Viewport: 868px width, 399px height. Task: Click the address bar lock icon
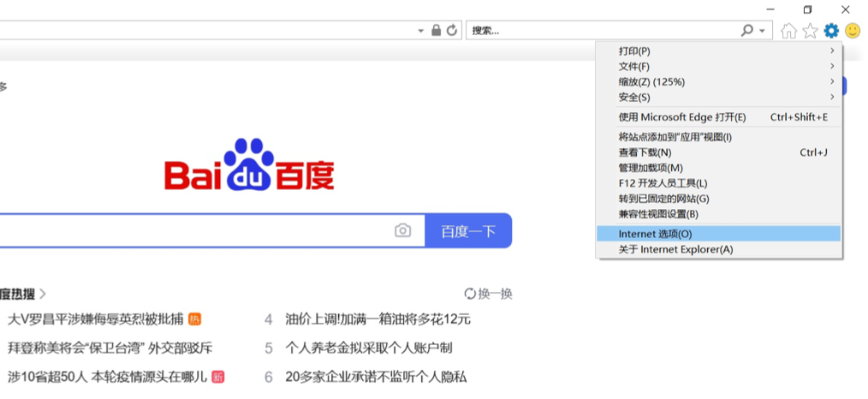click(437, 31)
